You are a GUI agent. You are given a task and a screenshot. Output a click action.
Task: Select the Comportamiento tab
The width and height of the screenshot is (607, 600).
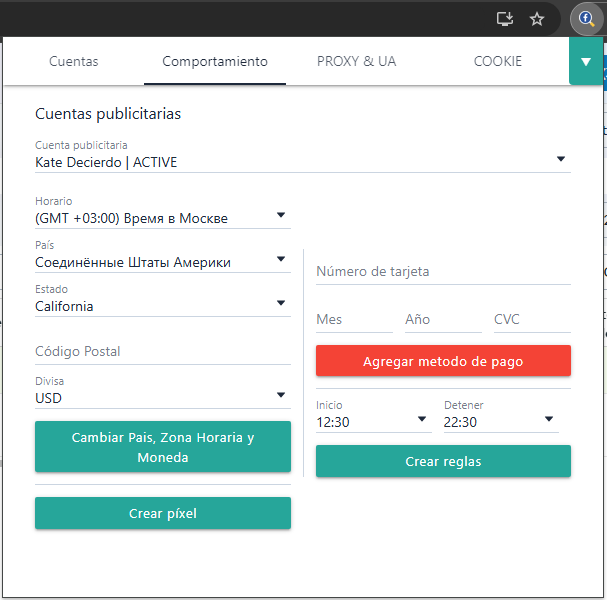point(215,61)
